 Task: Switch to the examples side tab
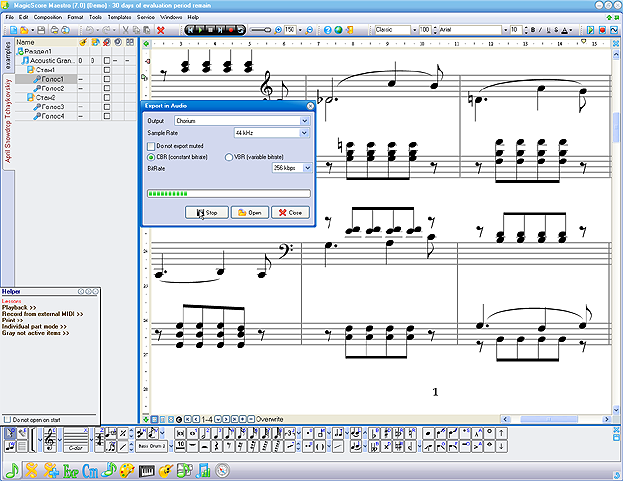[8, 55]
